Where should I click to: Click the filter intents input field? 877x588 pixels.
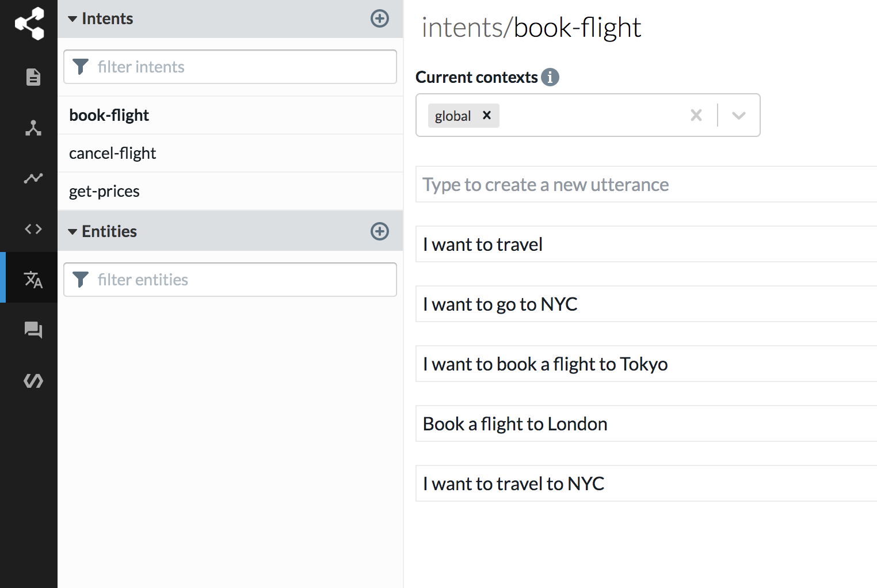click(x=230, y=67)
